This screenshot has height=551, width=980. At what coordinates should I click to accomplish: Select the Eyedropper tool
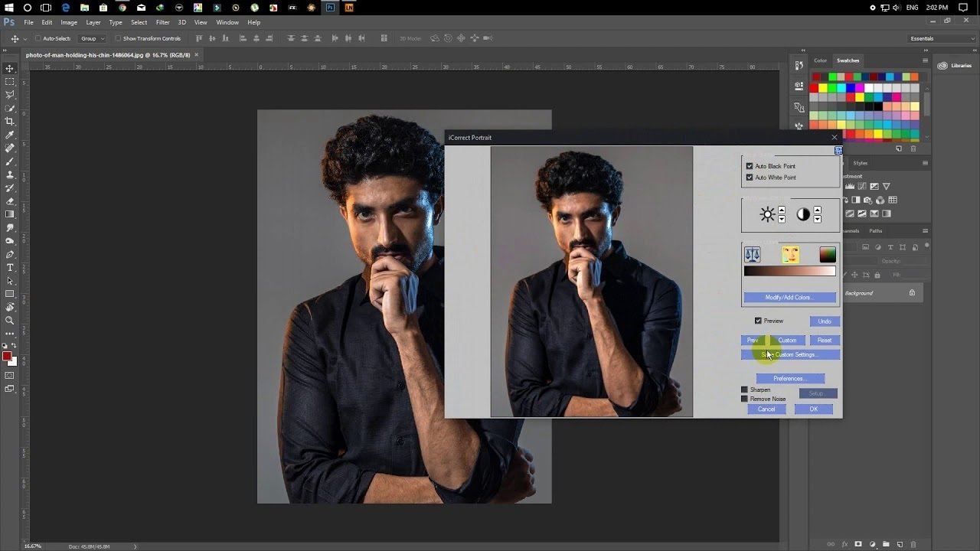click(10, 135)
